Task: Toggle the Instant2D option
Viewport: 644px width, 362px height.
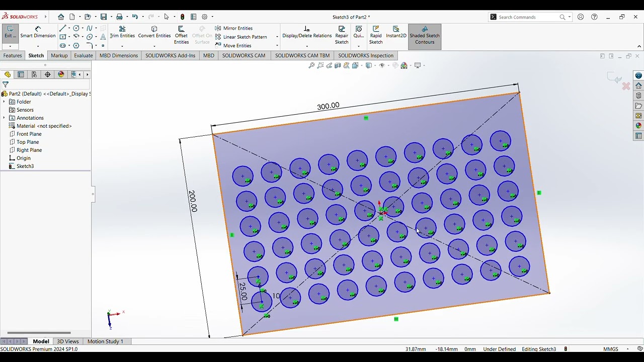Action: click(x=396, y=33)
